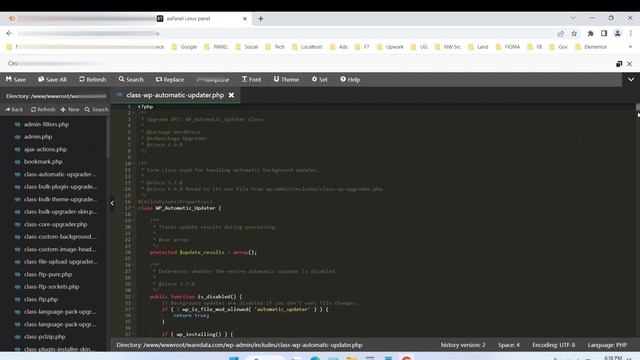Collapse the editor toolbar with chevron

631,80
